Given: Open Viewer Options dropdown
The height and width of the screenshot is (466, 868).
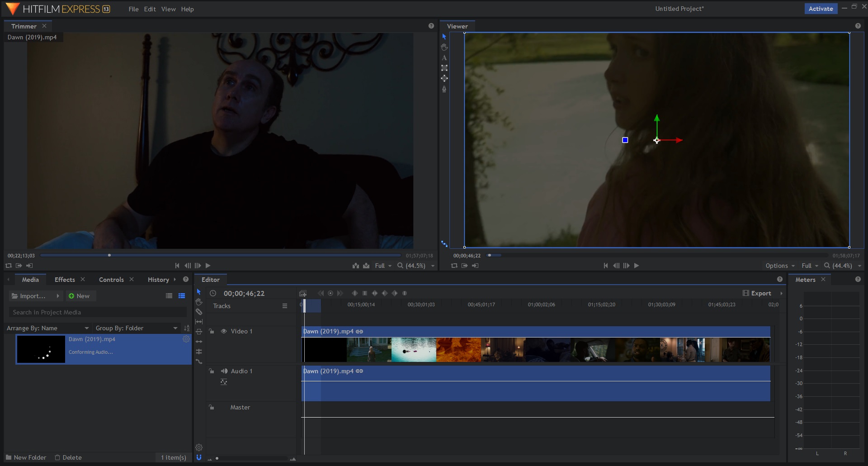Looking at the screenshot, I should pyautogui.click(x=780, y=266).
